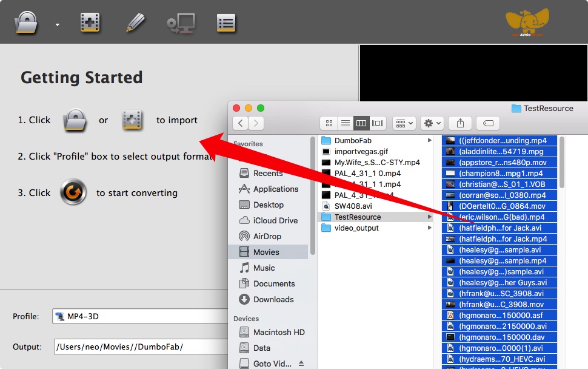588x369 pixels.
Task: Eject the Goto Vid device
Action: (x=302, y=364)
